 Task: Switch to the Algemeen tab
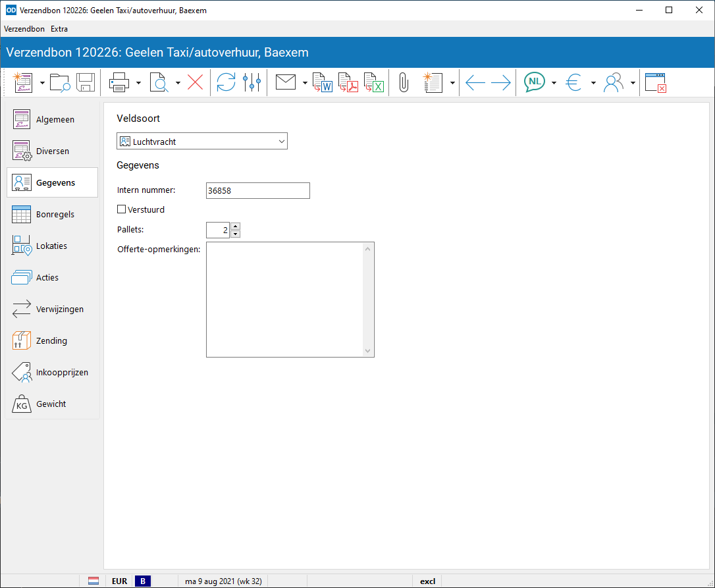(53, 120)
